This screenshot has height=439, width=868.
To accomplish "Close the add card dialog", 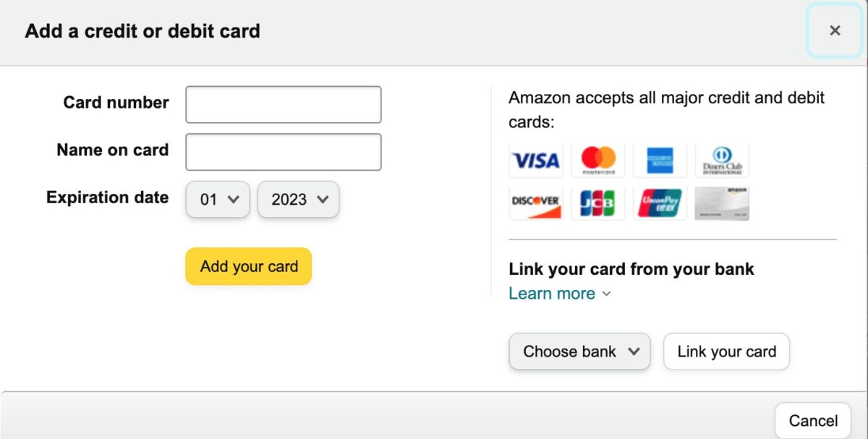I will pos(835,30).
